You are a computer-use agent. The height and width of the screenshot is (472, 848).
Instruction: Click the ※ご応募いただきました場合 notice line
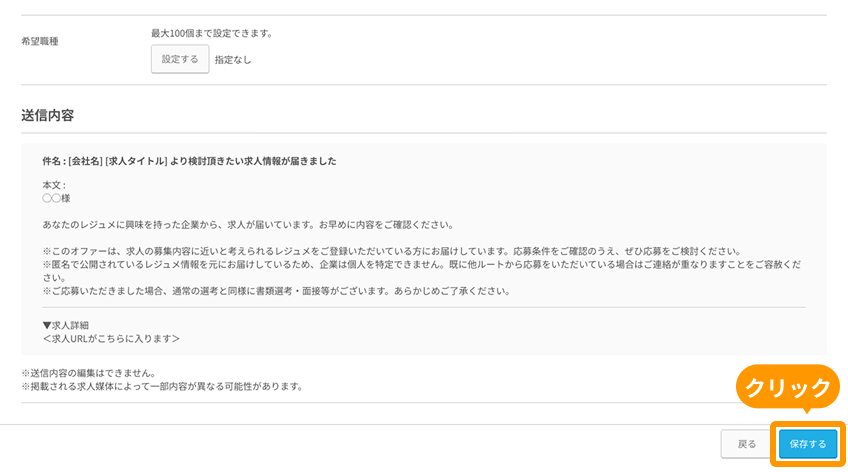277,291
